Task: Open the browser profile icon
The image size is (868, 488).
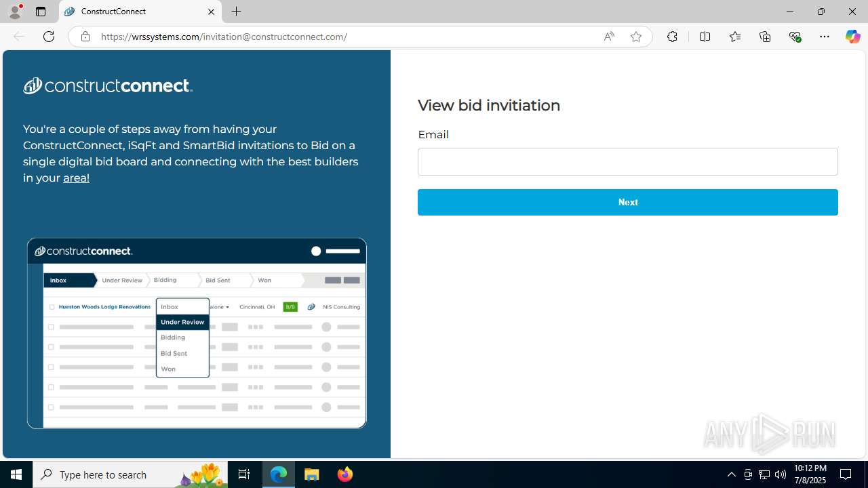Action: point(15,12)
